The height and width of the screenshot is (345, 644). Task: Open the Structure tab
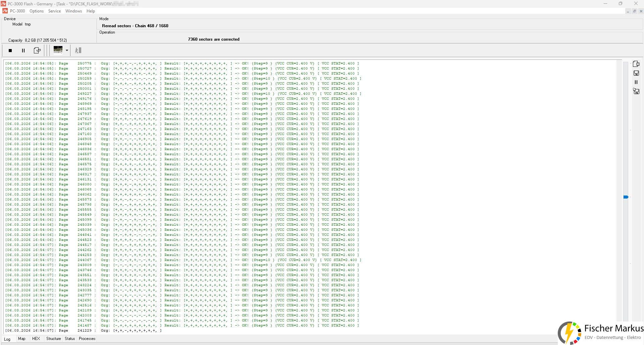[53, 339]
